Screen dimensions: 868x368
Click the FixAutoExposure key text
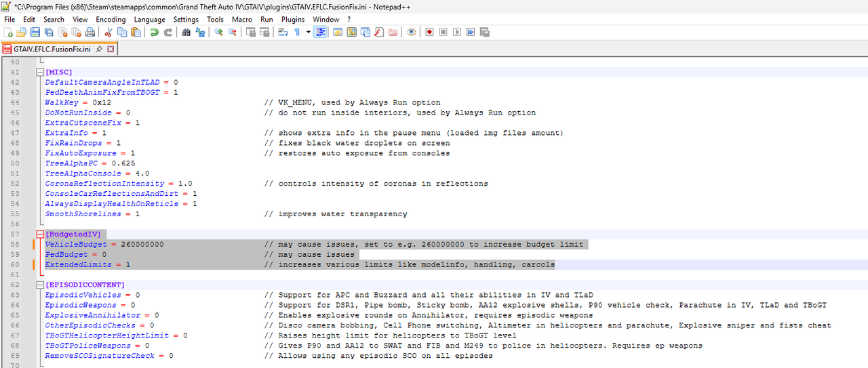[81, 153]
